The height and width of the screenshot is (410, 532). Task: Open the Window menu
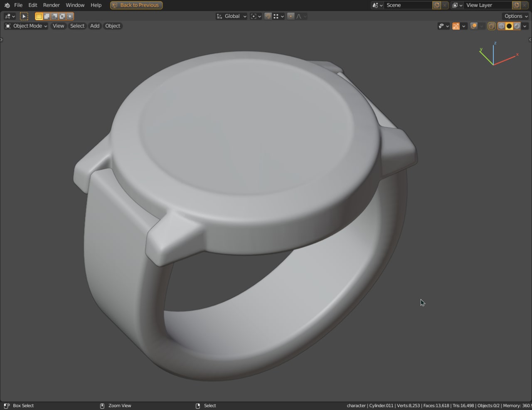[x=75, y=5]
